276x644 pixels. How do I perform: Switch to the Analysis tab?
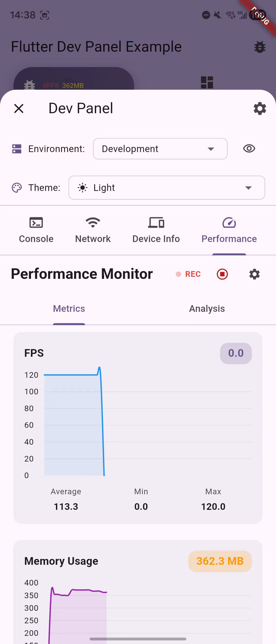[x=207, y=308]
